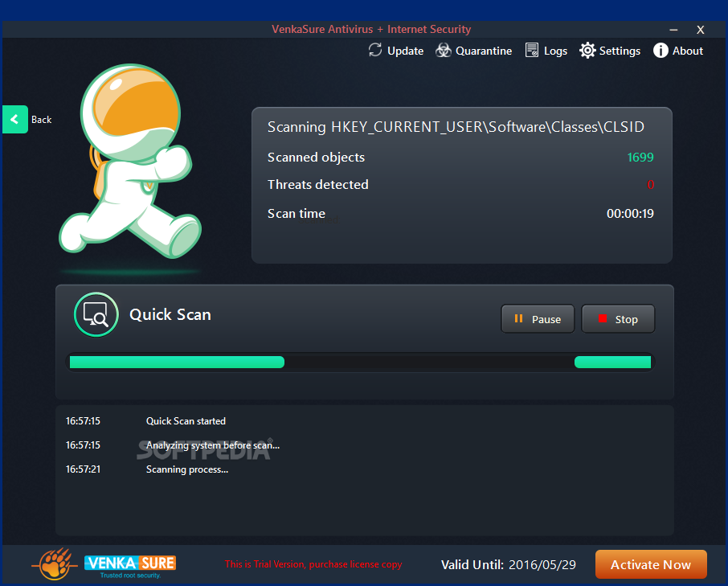728x586 pixels.
Task: Click the Threats detected value 0
Action: coord(651,185)
